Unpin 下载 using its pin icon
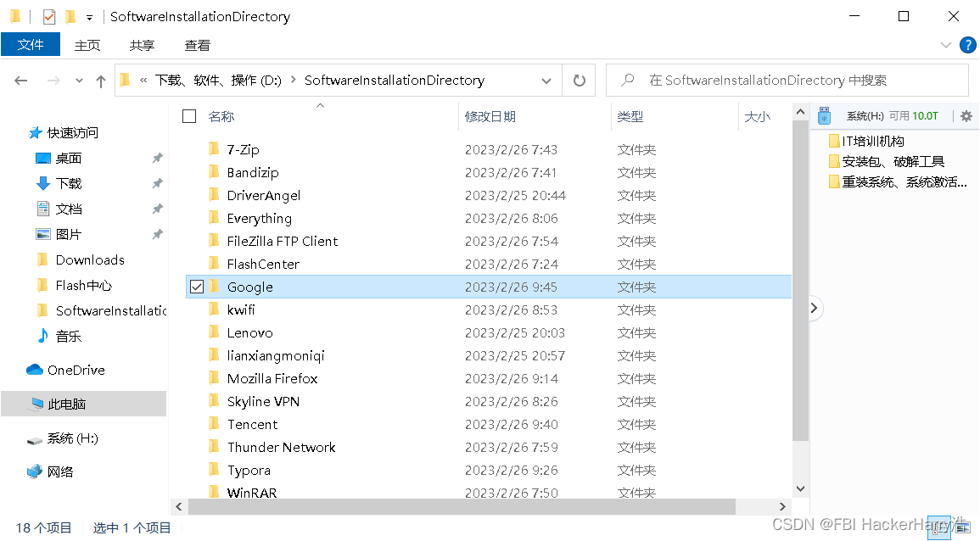980x541 pixels. tap(158, 184)
